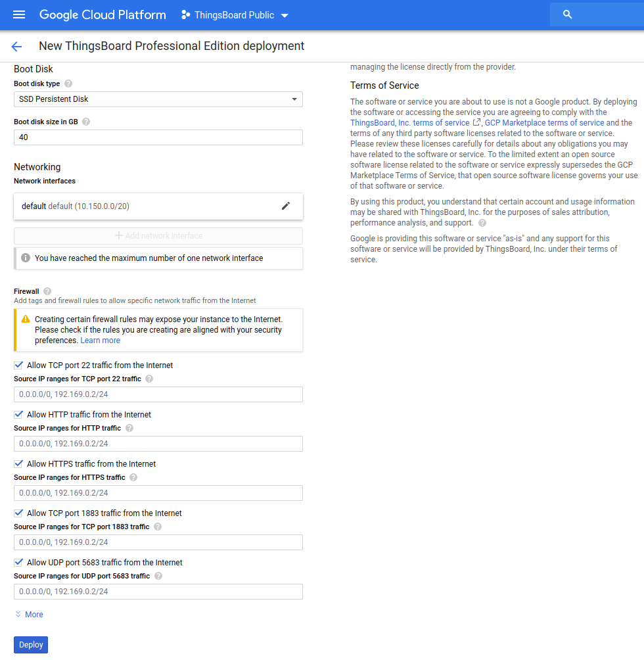Show help for TCP port 1883 source ranges
The height and width of the screenshot is (660, 644).
click(158, 527)
